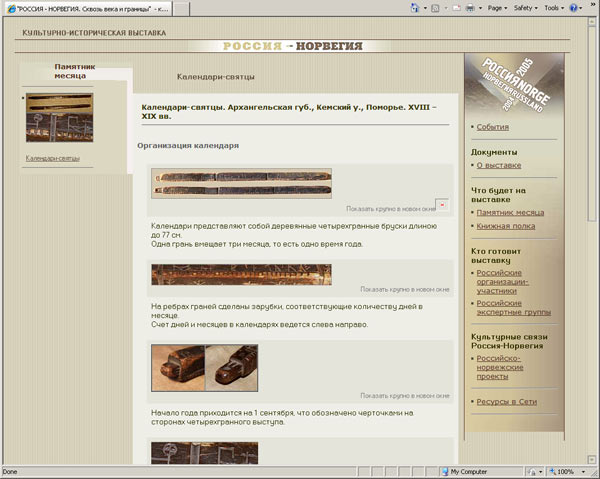The width and height of the screenshot is (600, 479).
Task: Open the О выставке link
Action: 498,165
